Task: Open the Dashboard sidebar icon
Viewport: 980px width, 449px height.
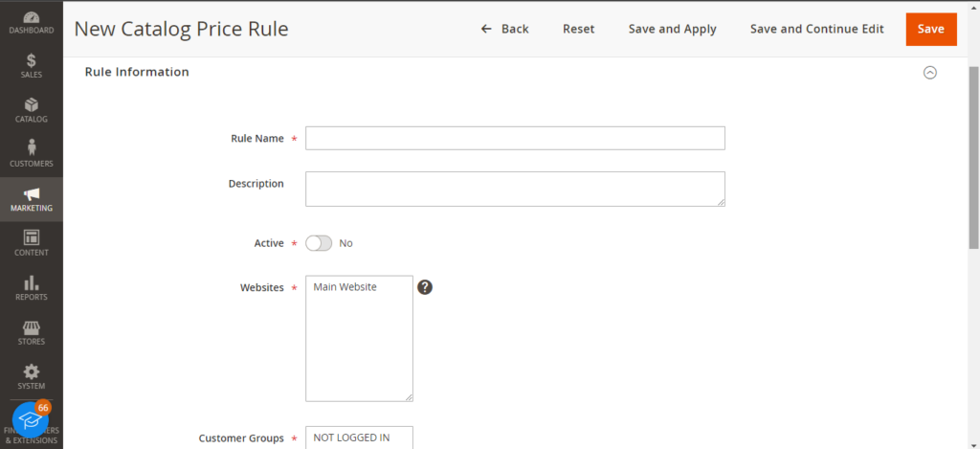Action: click(x=32, y=22)
